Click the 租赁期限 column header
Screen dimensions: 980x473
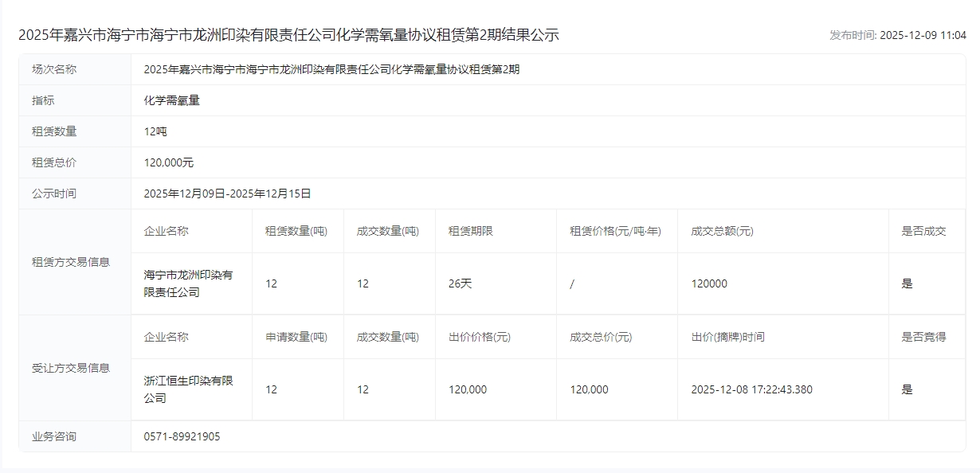pos(471,231)
